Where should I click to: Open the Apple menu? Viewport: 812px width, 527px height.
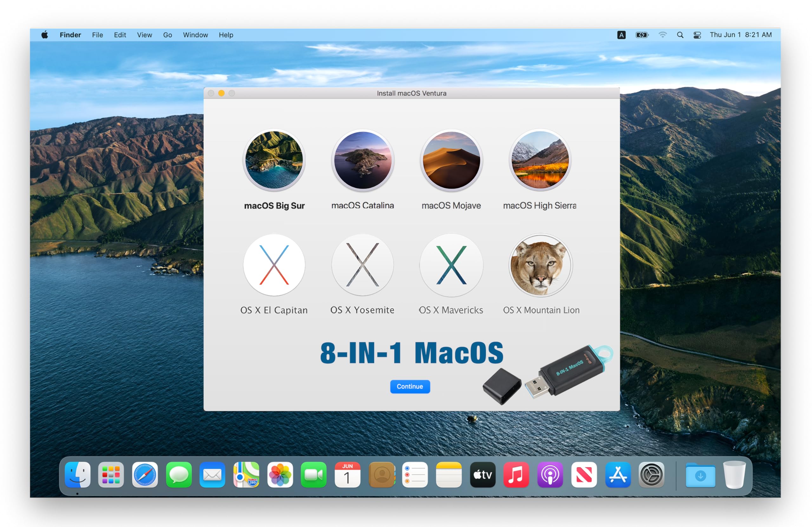pos(45,35)
